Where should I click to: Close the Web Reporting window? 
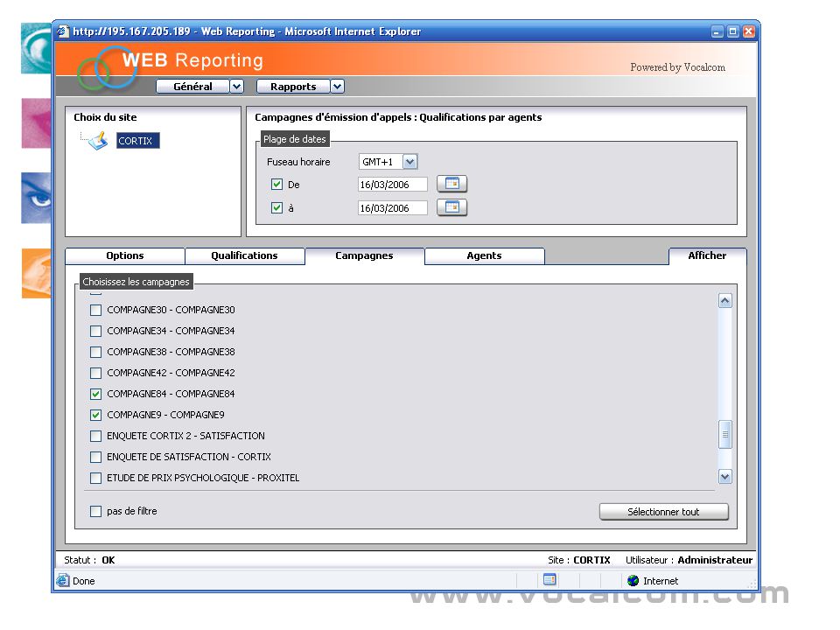pos(748,31)
